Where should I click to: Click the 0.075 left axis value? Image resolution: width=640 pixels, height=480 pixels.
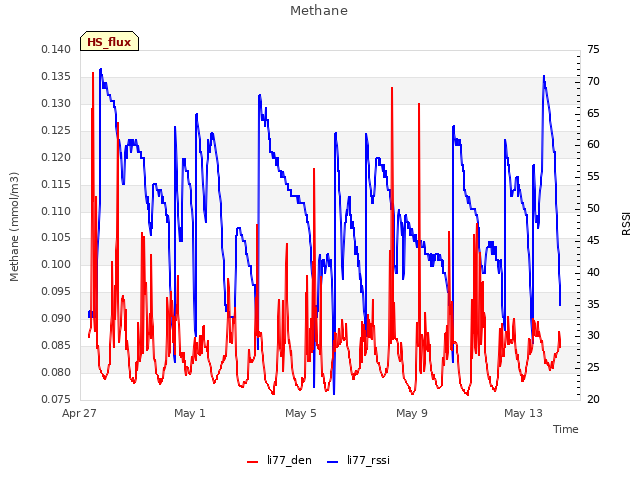(56, 399)
